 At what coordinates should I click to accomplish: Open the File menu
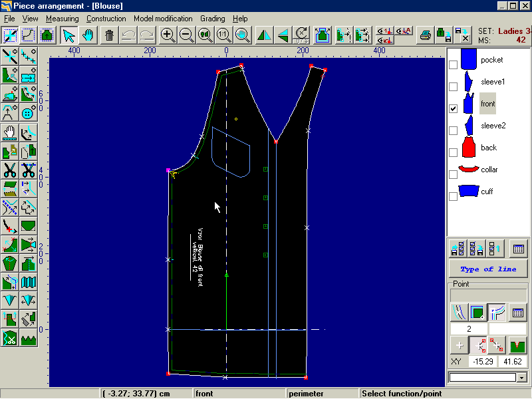click(x=9, y=19)
